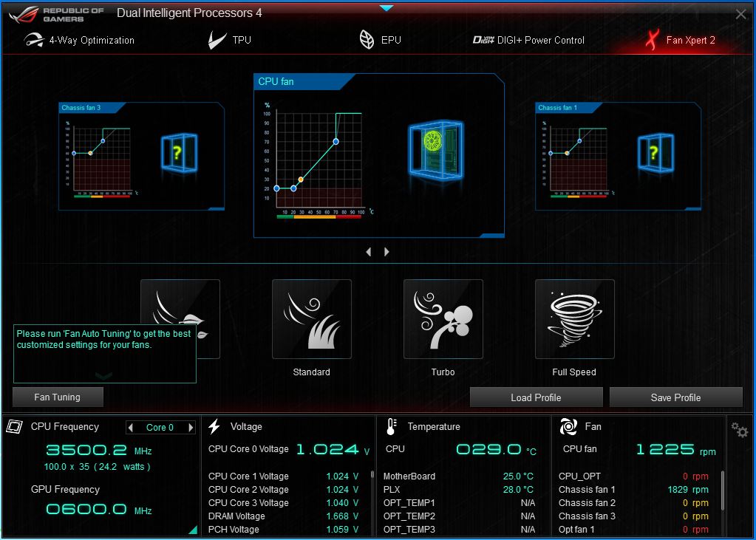Click the Silent fan mode icon
The height and width of the screenshot is (540, 756).
[x=180, y=303]
